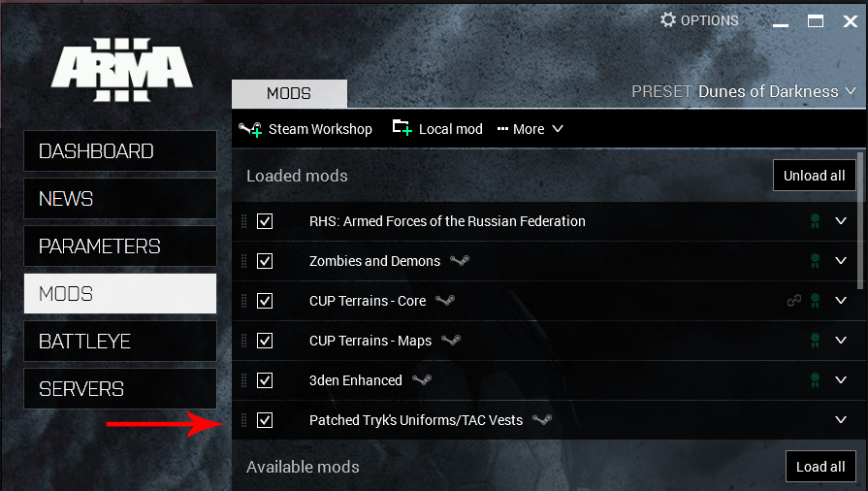Go to the Parameters section
Viewport: 868px width, 491px height.
pyautogui.click(x=119, y=246)
